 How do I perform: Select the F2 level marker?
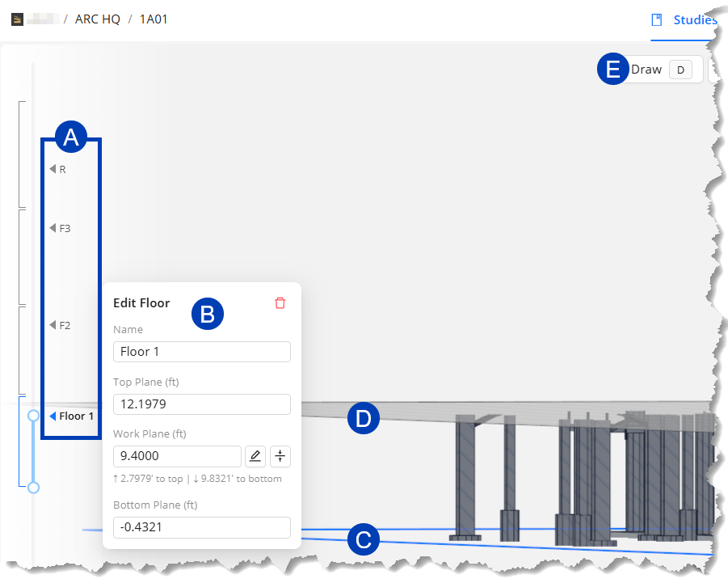pyautogui.click(x=60, y=325)
